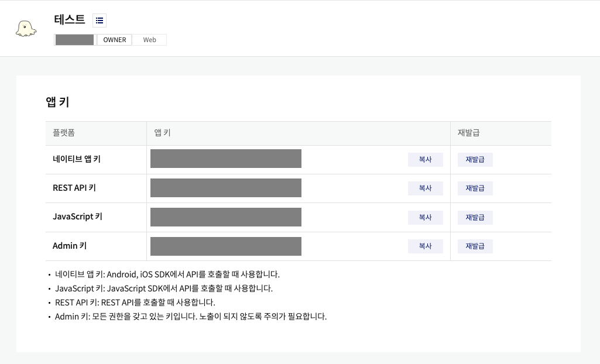Click the 앱 키 section heading
Screen dimensions: 600x364
click(x=57, y=102)
